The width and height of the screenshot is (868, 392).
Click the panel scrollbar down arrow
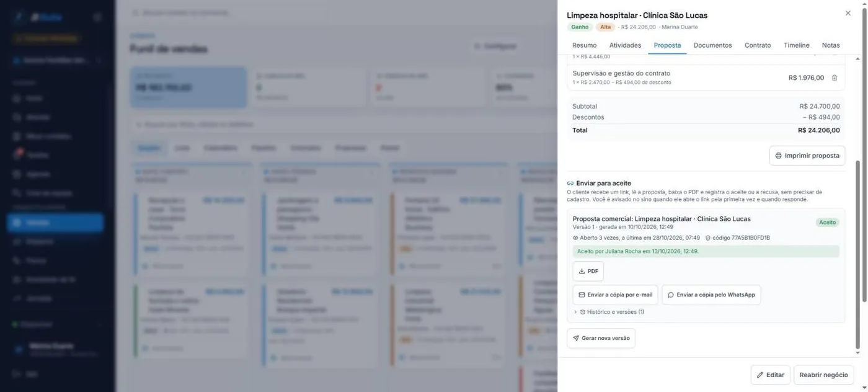(x=858, y=353)
